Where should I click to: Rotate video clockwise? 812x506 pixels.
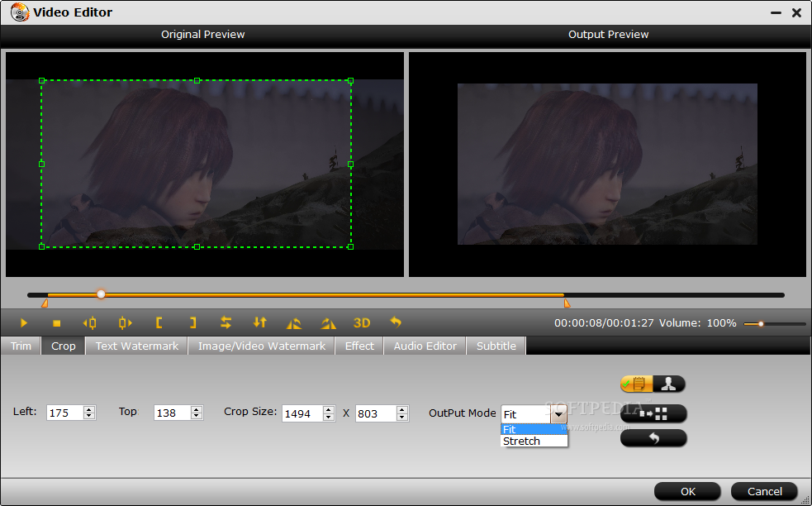pos(328,323)
